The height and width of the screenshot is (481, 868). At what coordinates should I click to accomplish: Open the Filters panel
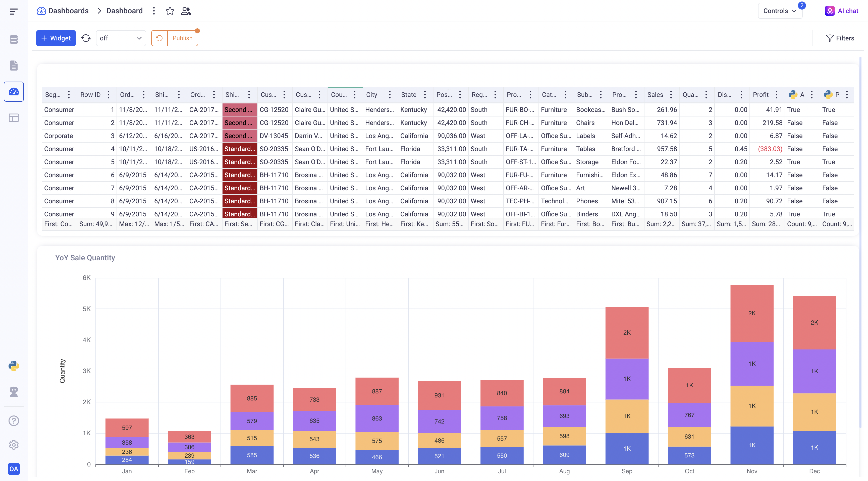click(x=840, y=38)
